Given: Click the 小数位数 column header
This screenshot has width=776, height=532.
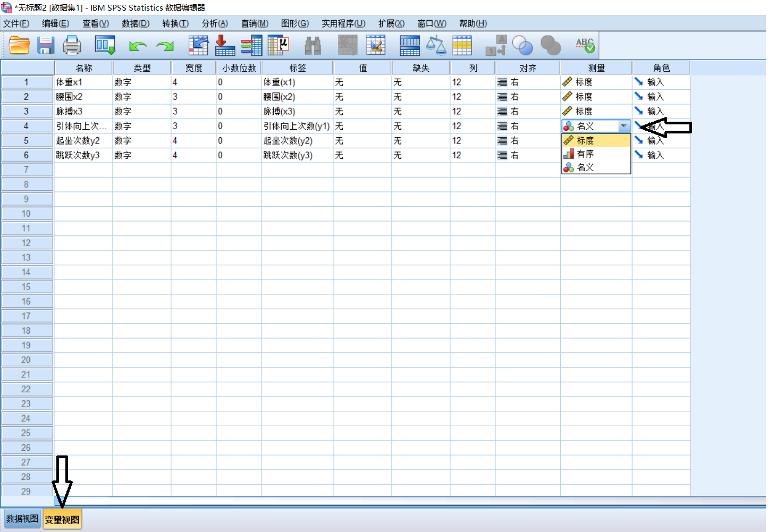Looking at the screenshot, I should [239, 68].
